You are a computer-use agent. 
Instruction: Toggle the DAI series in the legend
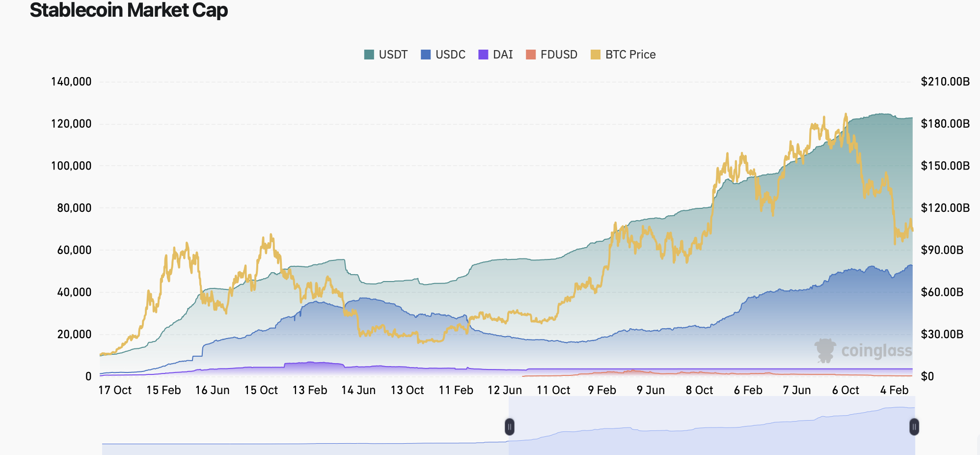tap(502, 55)
